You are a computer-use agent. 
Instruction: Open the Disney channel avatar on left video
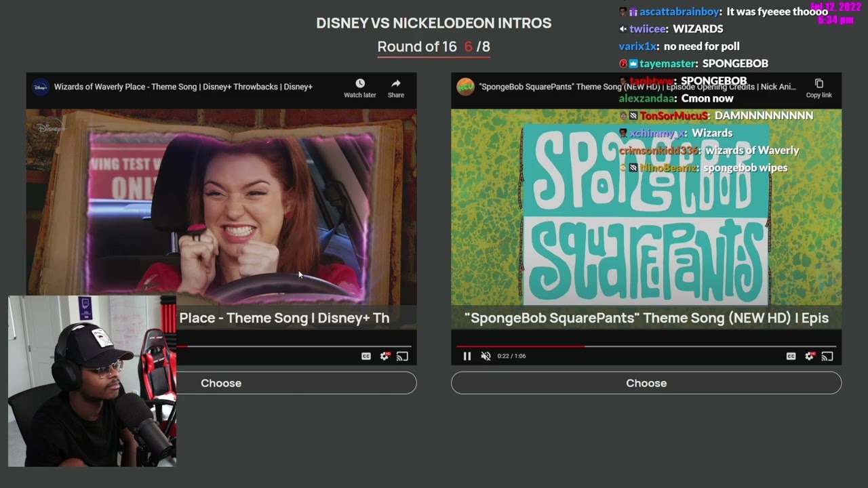41,87
